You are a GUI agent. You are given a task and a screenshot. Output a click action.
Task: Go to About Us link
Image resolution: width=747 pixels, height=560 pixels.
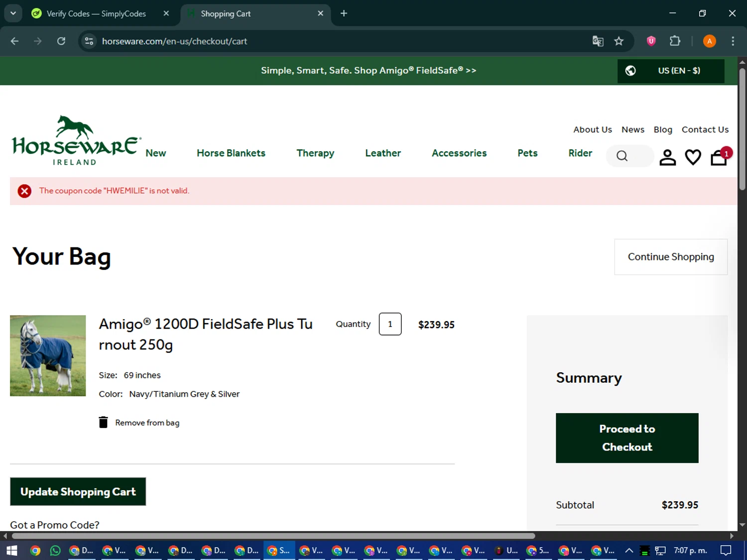pos(593,129)
